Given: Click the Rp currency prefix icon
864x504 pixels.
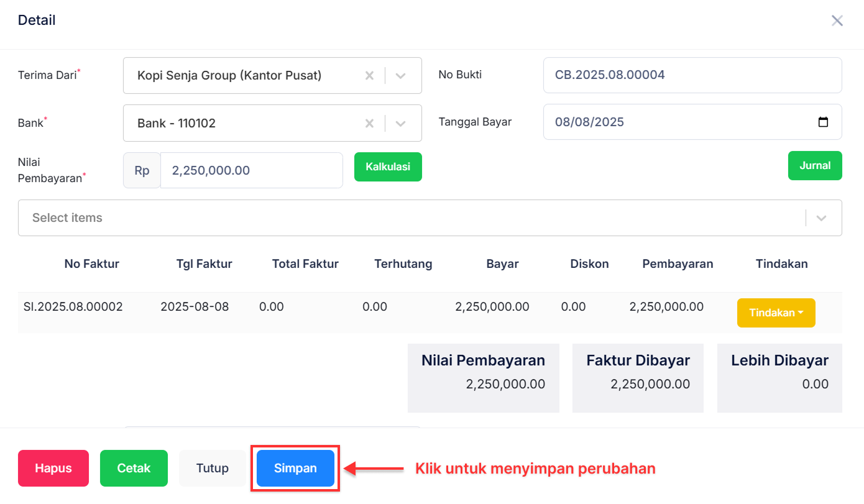Looking at the screenshot, I should click(141, 170).
